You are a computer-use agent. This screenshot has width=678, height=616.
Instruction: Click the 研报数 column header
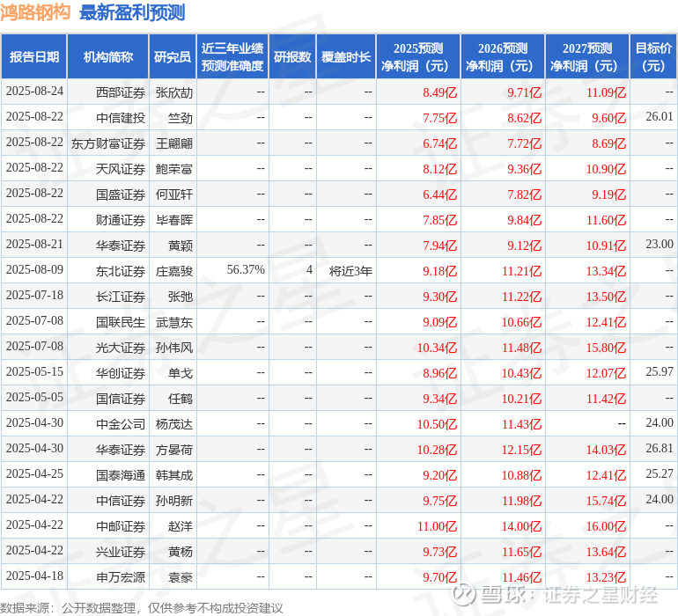click(292, 57)
